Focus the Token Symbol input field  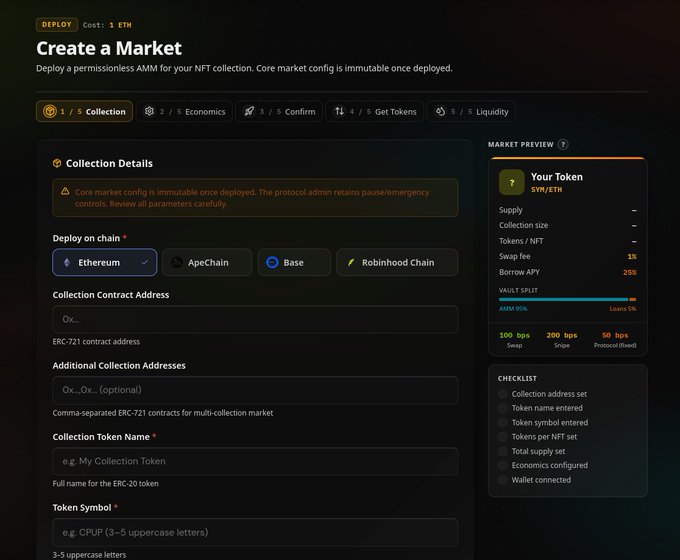[x=255, y=532]
